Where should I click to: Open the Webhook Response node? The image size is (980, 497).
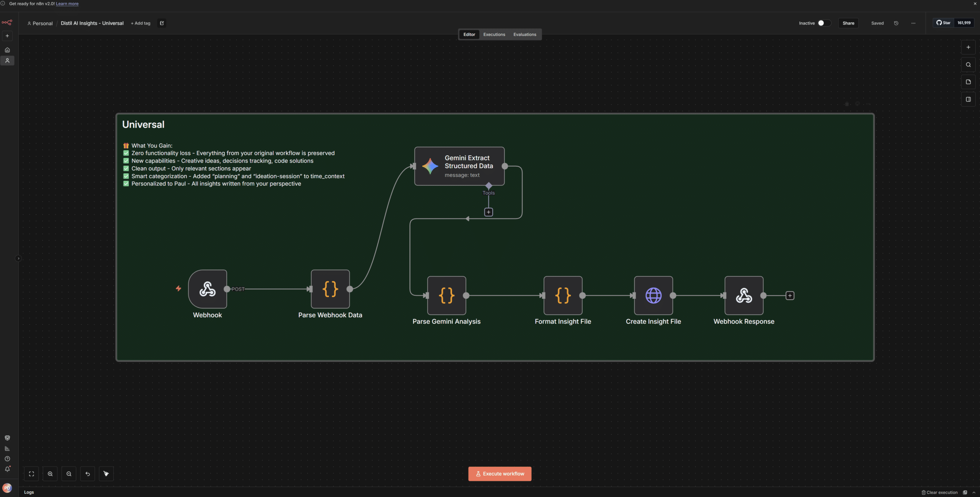click(x=744, y=295)
